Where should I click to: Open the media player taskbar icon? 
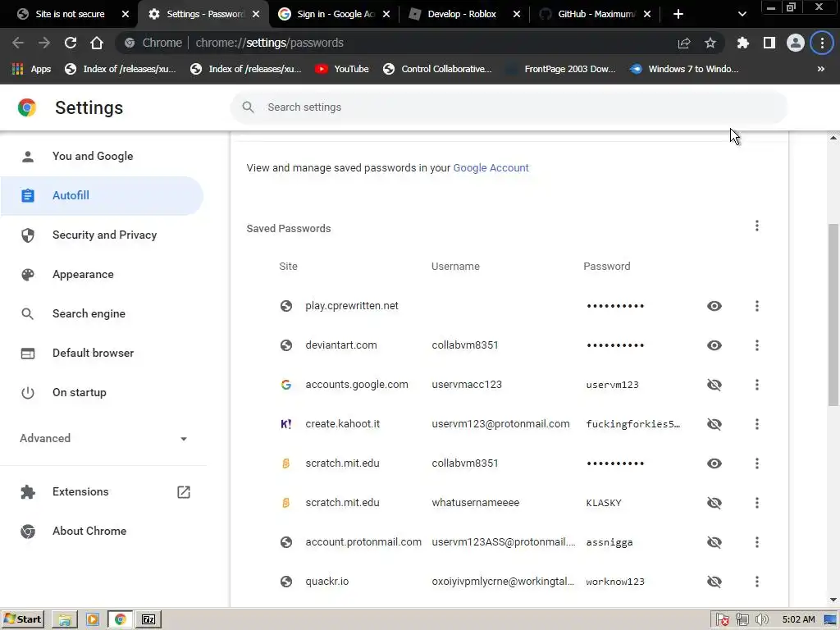coord(92,620)
